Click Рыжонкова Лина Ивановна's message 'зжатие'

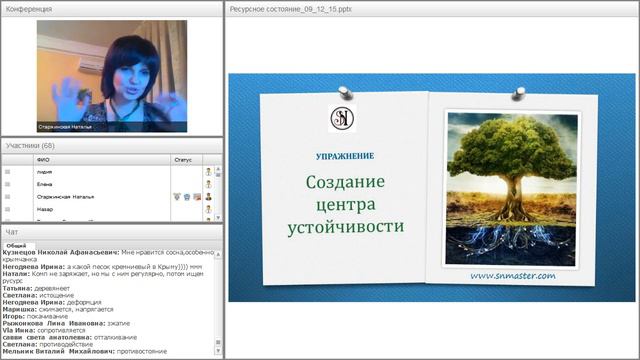(x=66, y=323)
